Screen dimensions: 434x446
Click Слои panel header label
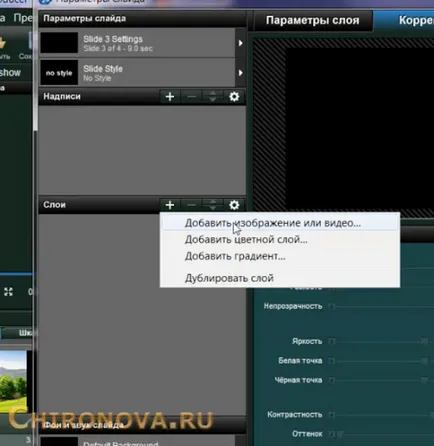[54, 205]
